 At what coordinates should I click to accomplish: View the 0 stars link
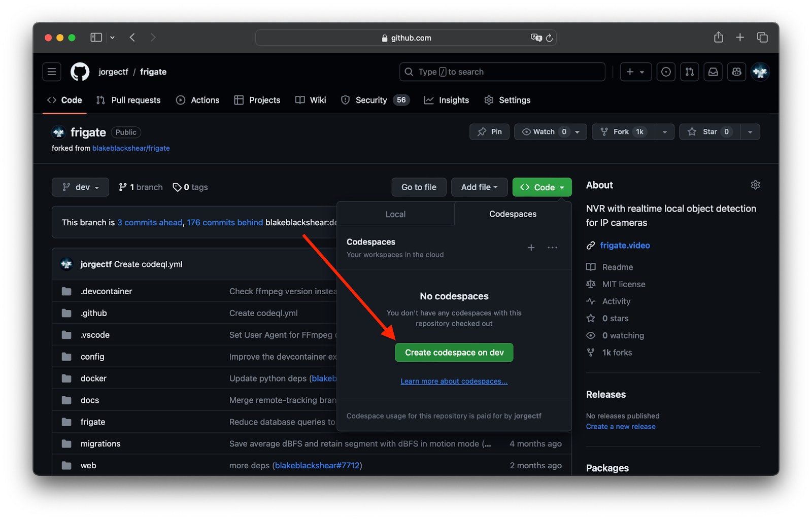pyautogui.click(x=607, y=319)
